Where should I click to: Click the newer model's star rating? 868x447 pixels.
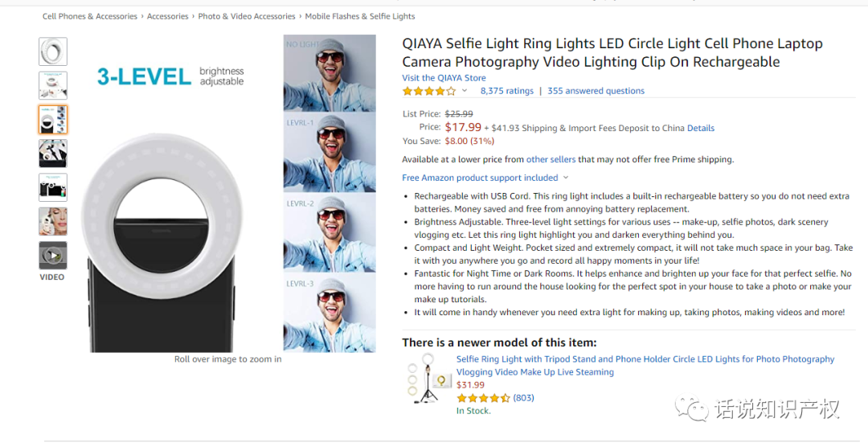483,398
